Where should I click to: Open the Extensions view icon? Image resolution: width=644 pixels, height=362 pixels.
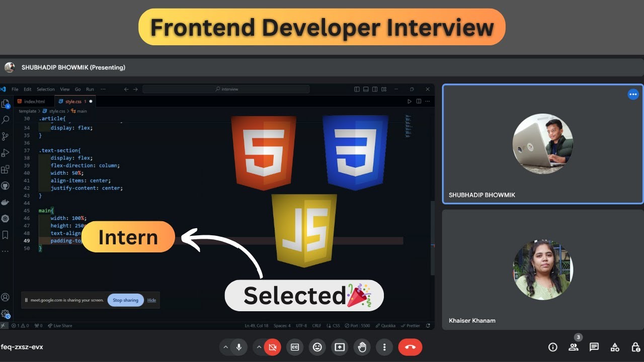coord(6,169)
